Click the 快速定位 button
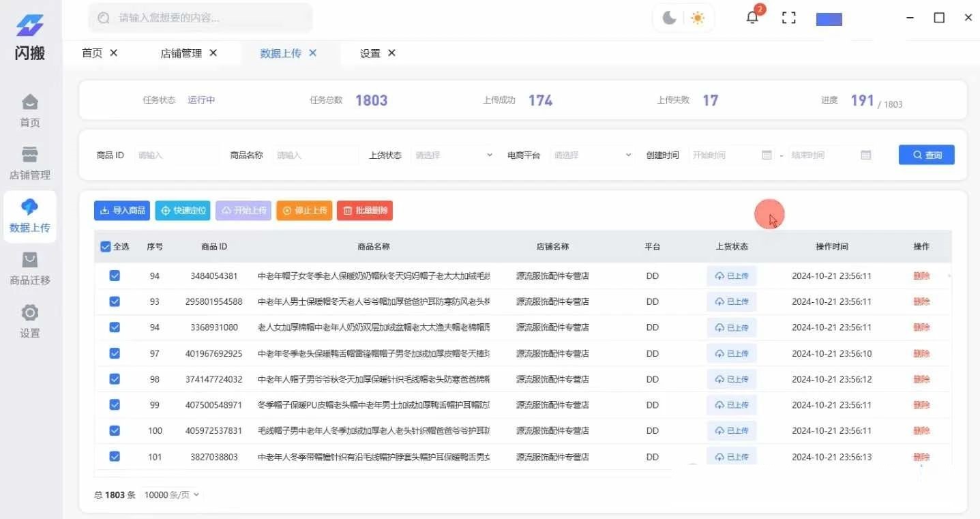The image size is (980, 519). point(183,211)
